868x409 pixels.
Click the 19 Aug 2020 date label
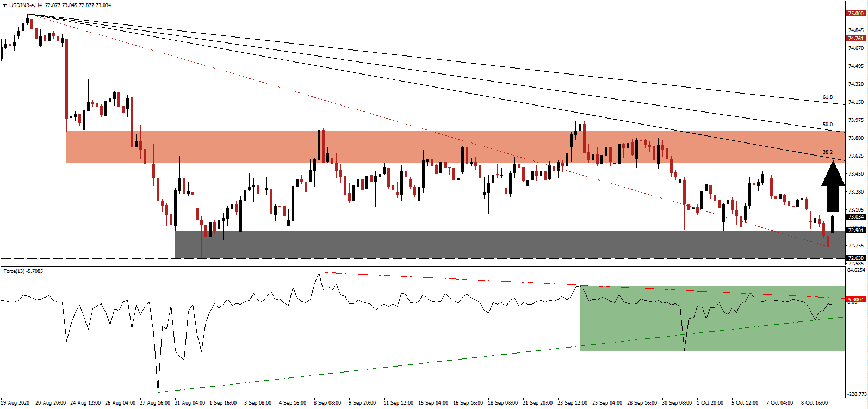coord(15,403)
